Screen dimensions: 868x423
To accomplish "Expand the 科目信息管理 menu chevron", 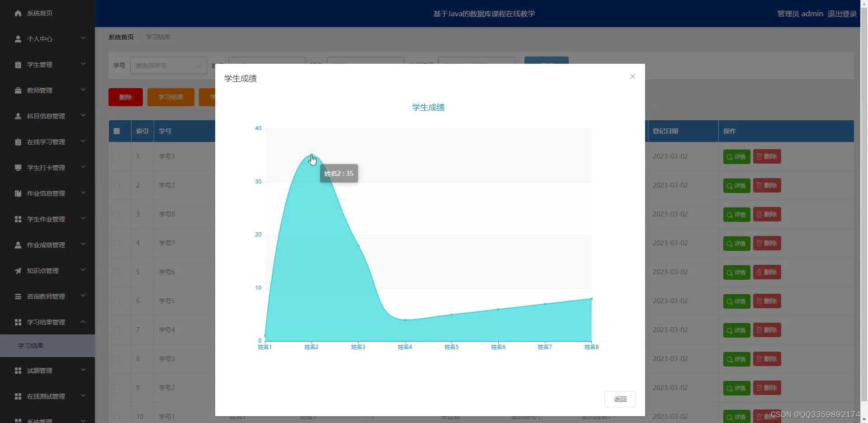I will (83, 116).
